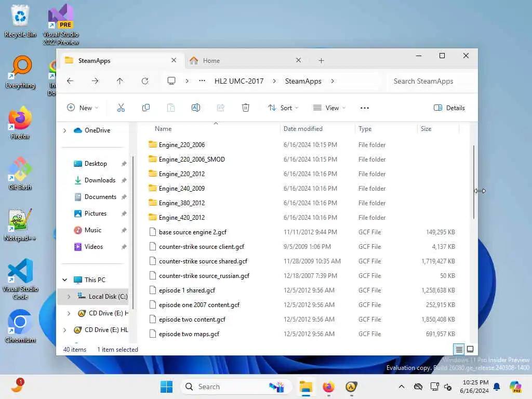Open the See more ellipsis menu
The width and height of the screenshot is (532, 399).
(x=365, y=108)
